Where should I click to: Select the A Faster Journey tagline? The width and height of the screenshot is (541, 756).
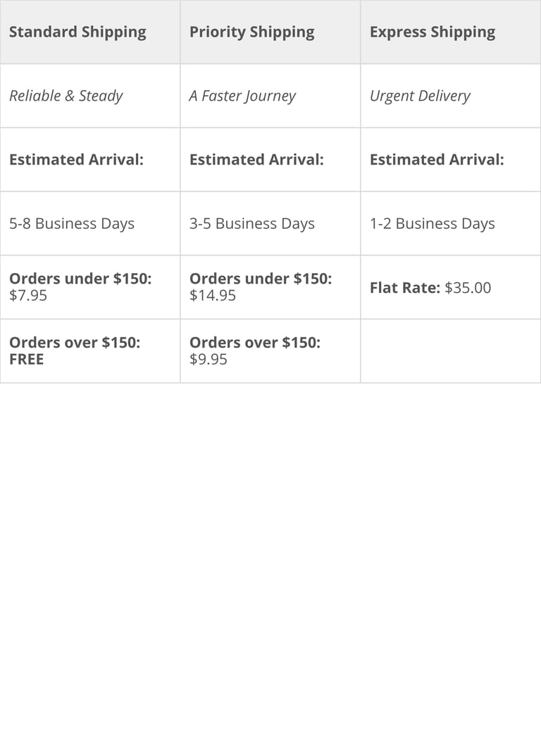[242, 96]
